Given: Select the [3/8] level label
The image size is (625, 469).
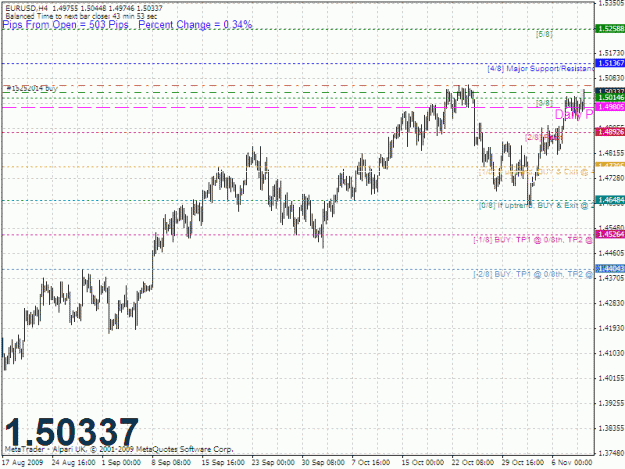Looking at the screenshot, I should coord(544,103).
